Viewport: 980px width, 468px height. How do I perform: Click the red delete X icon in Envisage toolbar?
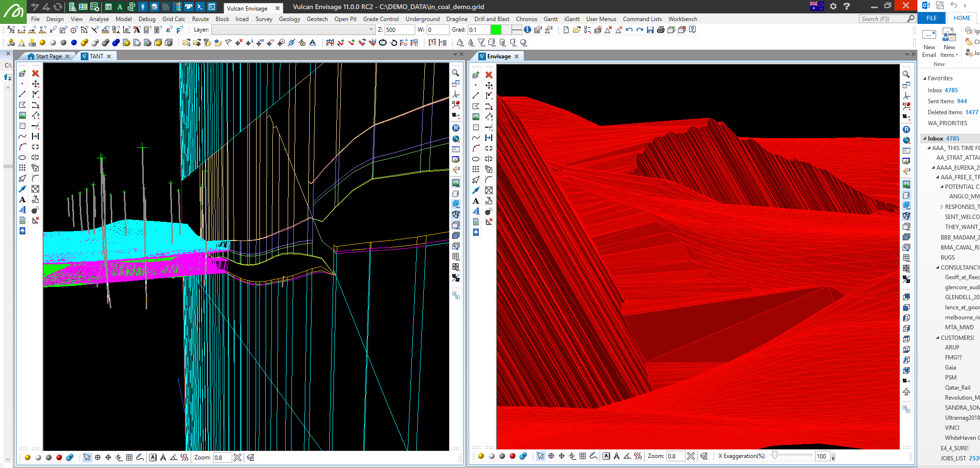point(489,75)
